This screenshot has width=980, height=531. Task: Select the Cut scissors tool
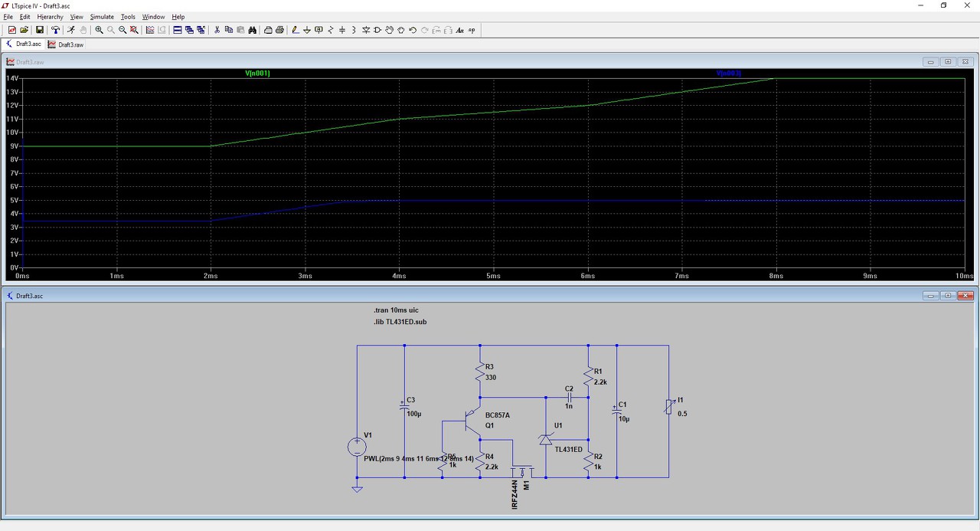[x=217, y=30]
